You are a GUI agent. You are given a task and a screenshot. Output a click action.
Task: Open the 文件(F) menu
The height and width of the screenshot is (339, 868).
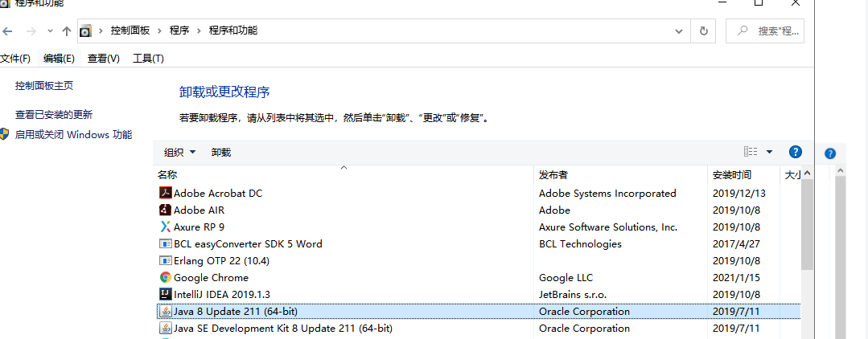tap(15, 58)
